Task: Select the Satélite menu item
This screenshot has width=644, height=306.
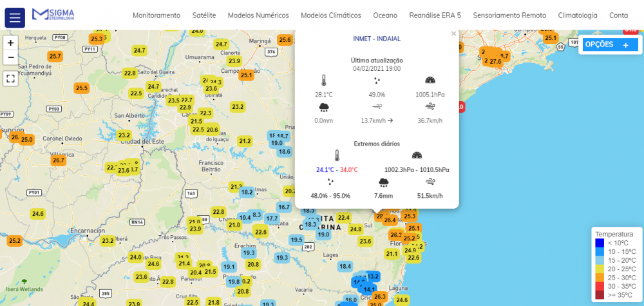Action: (x=204, y=15)
